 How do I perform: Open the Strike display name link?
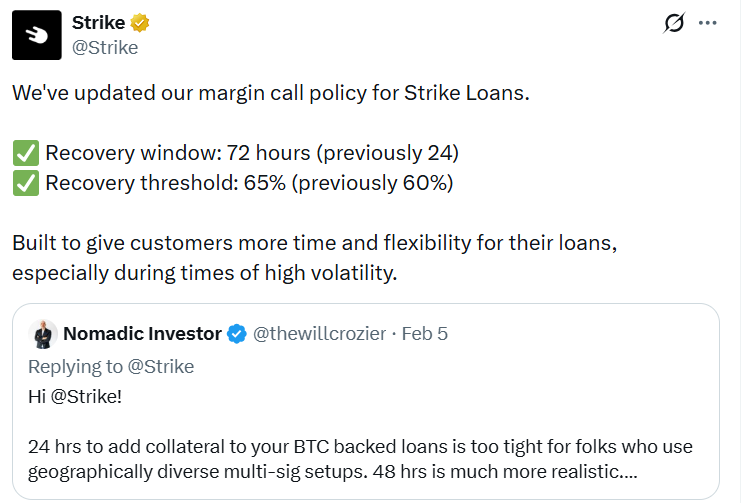click(x=99, y=23)
